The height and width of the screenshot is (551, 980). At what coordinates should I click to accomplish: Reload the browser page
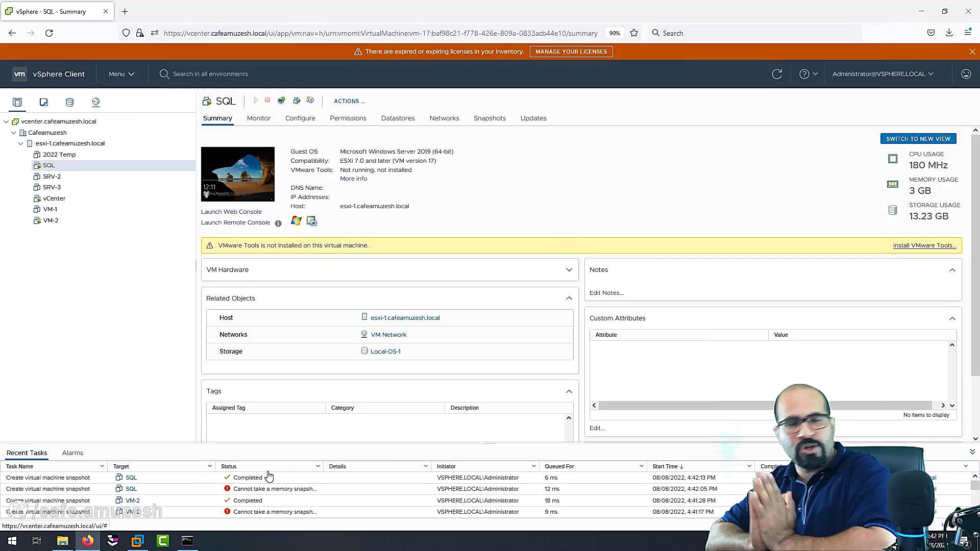click(x=49, y=33)
